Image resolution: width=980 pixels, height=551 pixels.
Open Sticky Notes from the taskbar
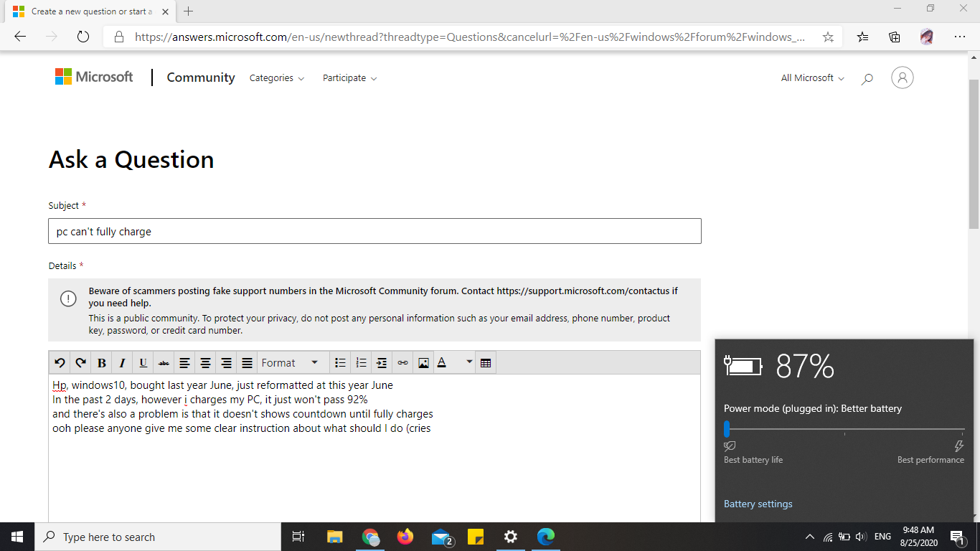pyautogui.click(x=476, y=537)
